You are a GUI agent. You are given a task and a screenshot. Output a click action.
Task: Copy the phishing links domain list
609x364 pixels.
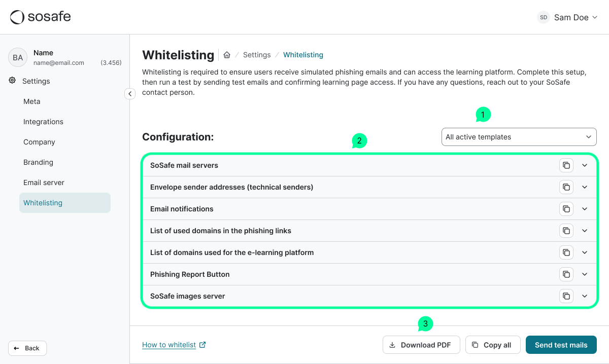tap(566, 230)
